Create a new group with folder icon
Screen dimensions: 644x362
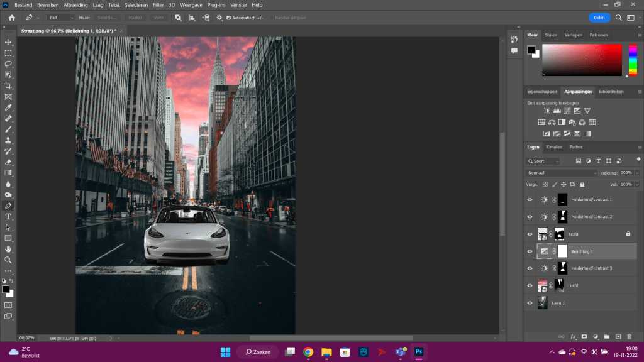pos(607,337)
